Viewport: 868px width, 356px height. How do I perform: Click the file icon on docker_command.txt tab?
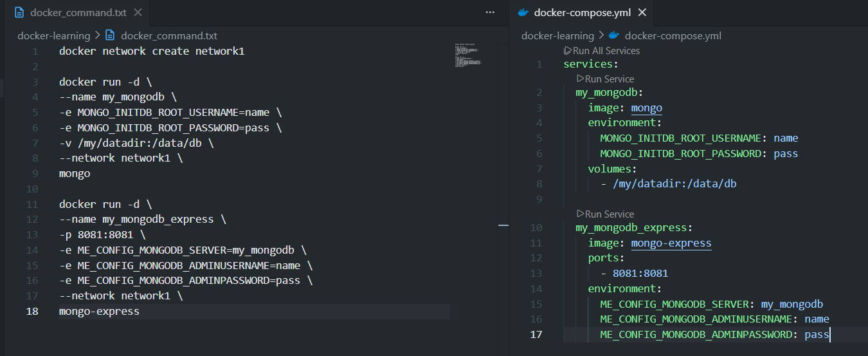click(x=19, y=12)
